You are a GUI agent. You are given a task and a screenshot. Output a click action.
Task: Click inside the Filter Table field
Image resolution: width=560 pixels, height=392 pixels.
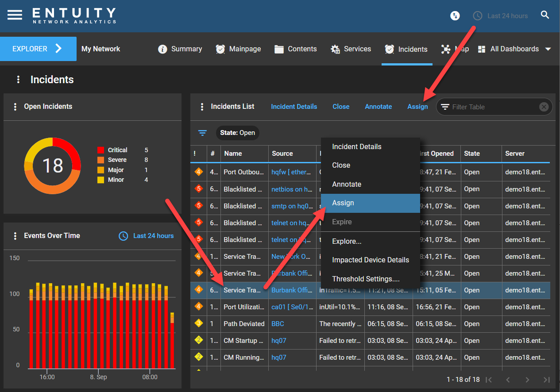pos(487,107)
